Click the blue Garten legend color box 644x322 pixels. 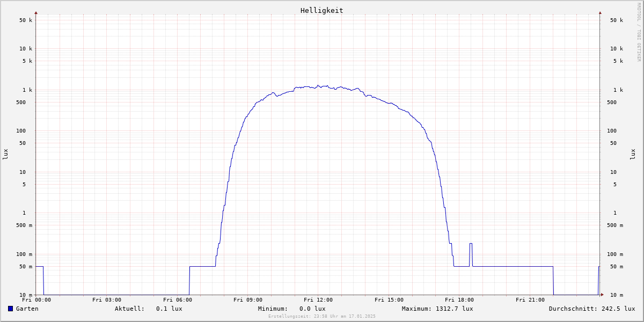point(10,309)
